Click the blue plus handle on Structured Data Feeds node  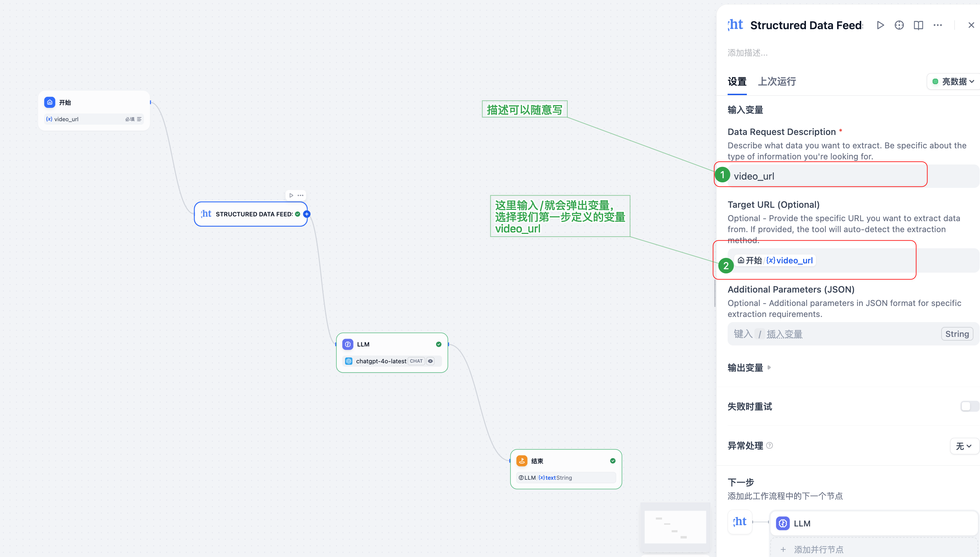[x=307, y=214]
